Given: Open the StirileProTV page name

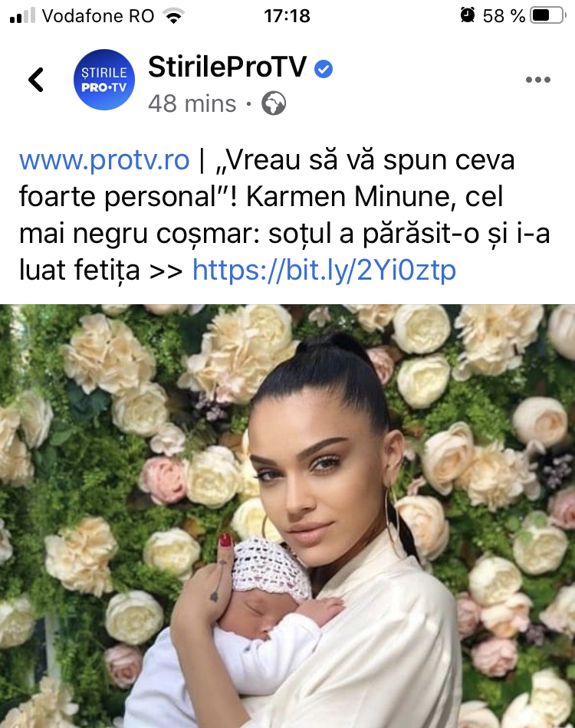Looking at the screenshot, I should [227, 67].
